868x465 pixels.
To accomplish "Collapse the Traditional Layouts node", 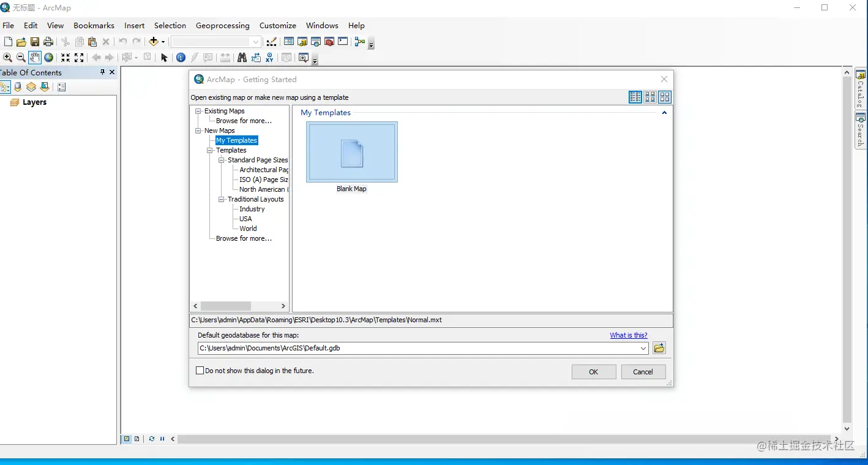I will coord(222,199).
